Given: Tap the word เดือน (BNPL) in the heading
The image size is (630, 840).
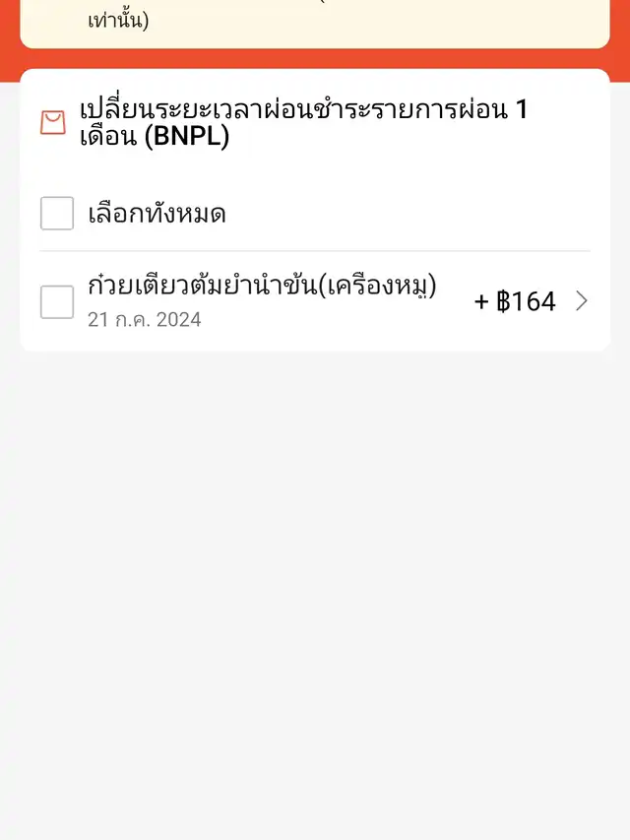Looking at the screenshot, I should tap(155, 137).
